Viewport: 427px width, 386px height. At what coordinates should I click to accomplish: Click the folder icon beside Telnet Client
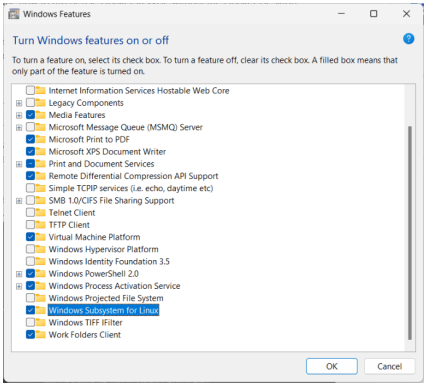coord(41,213)
